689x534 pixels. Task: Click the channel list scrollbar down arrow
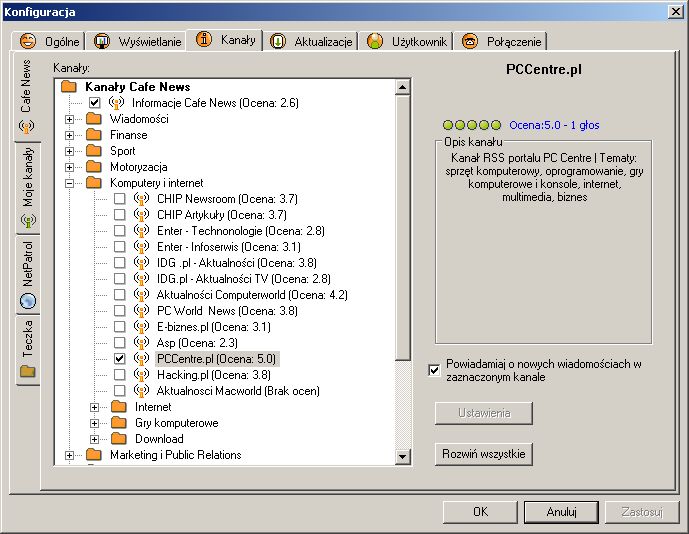click(403, 457)
